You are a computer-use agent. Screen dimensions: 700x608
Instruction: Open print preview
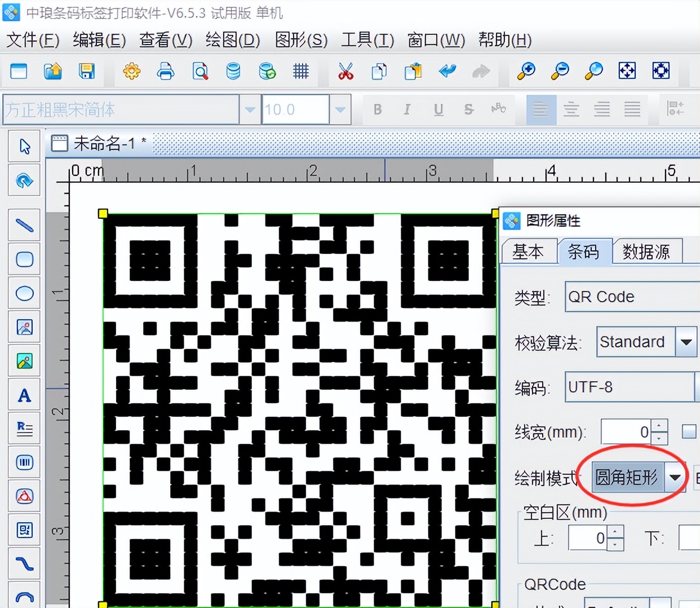(x=200, y=71)
